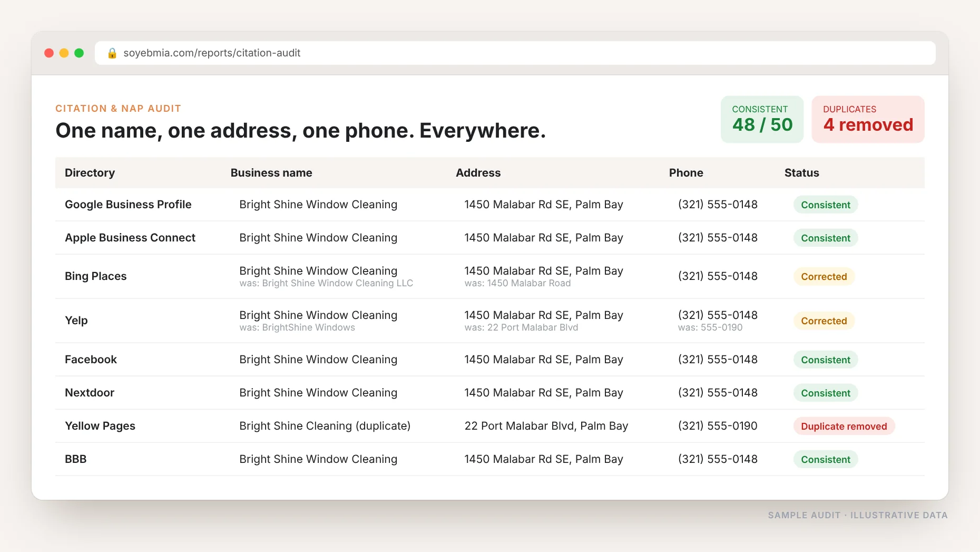Click the Duplicate removed badge for Yellow Pages

[x=844, y=426]
